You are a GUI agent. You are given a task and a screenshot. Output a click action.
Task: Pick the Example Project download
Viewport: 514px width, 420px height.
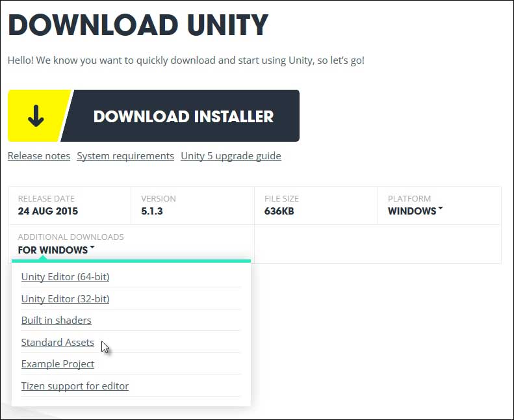(58, 364)
